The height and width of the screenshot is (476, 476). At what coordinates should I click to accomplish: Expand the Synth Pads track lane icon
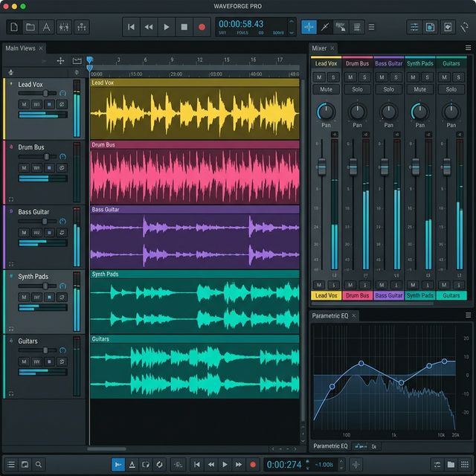pyautogui.click(x=11, y=329)
